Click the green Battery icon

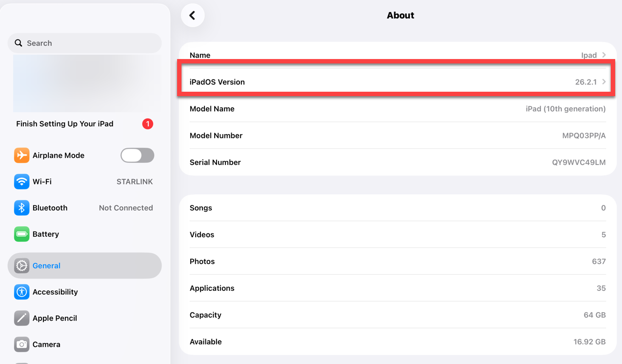pyautogui.click(x=21, y=234)
